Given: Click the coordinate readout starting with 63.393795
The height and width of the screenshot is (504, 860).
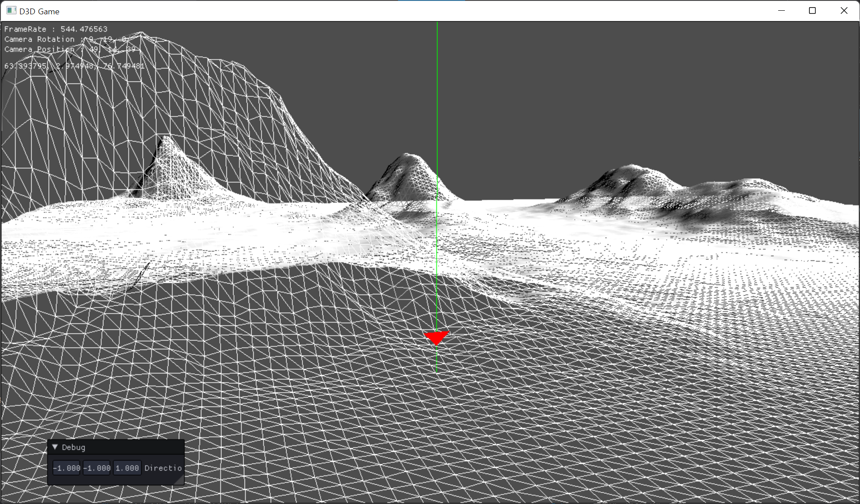Looking at the screenshot, I should [74, 66].
